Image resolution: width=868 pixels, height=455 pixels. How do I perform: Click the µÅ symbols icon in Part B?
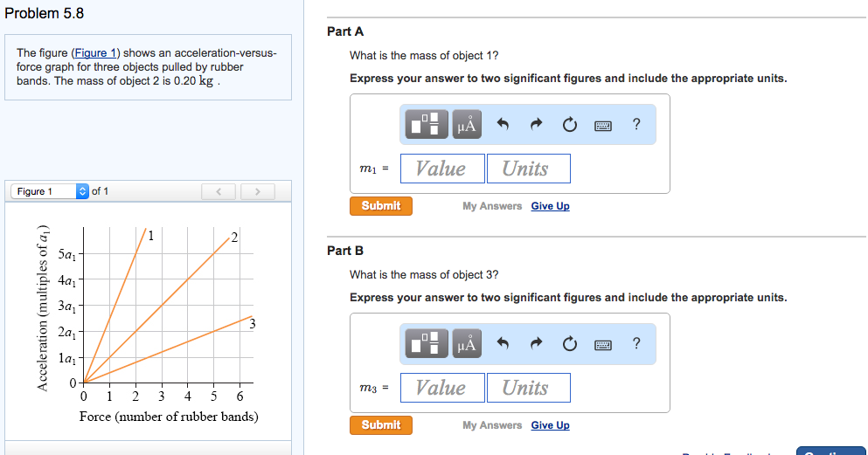[x=466, y=344]
